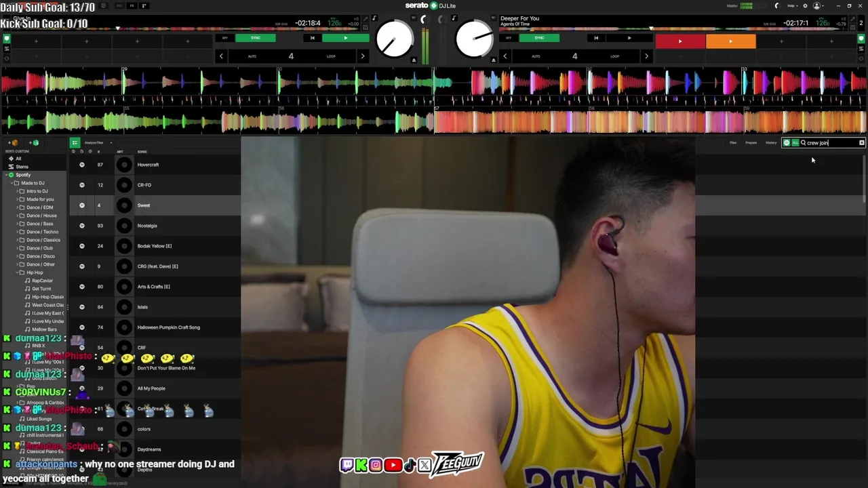Click the right deck eject icon
Image resolution: width=868 pixels, height=488 pixels.
tap(493, 60)
